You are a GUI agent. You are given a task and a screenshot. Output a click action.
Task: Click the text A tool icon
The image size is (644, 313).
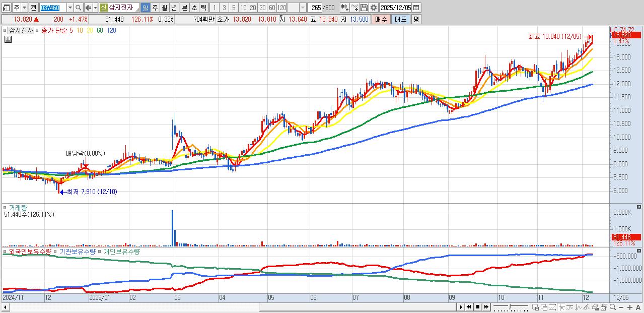tap(638, 307)
